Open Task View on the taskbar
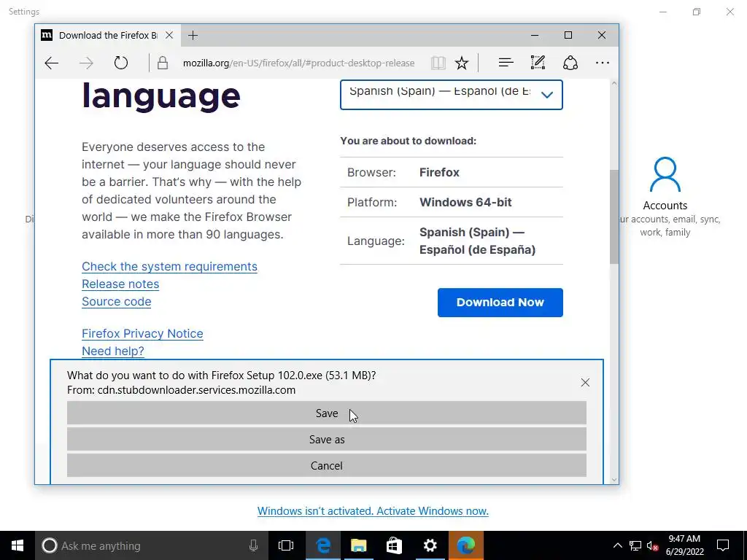747x560 pixels. pyautogui.click(x=286, y=545)
